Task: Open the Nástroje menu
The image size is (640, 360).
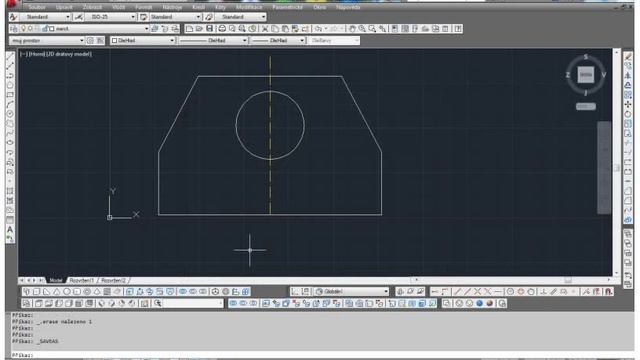Action: [172, 7]
